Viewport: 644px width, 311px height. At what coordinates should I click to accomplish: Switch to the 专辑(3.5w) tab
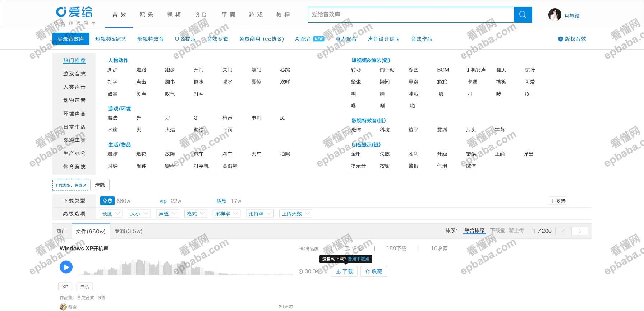128,231
